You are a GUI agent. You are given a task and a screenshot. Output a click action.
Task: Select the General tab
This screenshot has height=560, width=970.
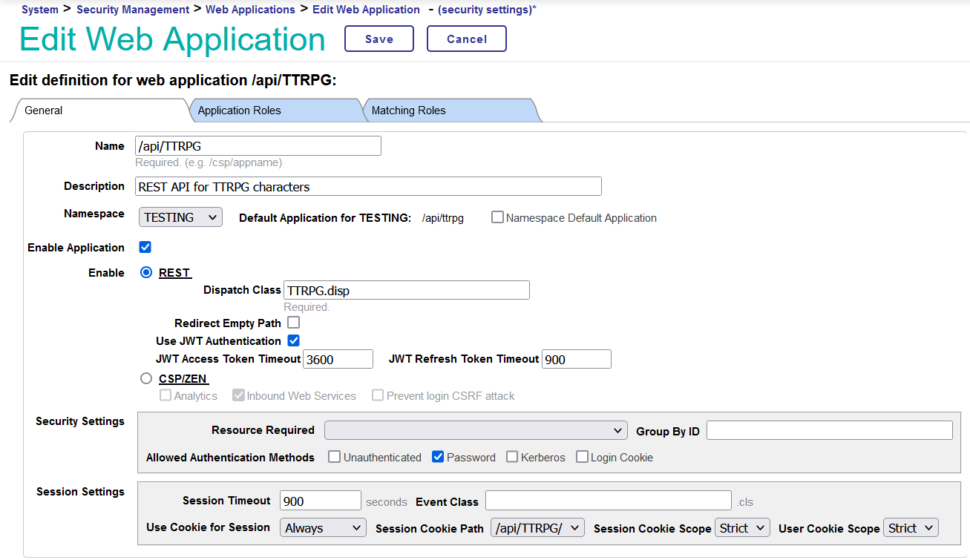click(43, 110)
